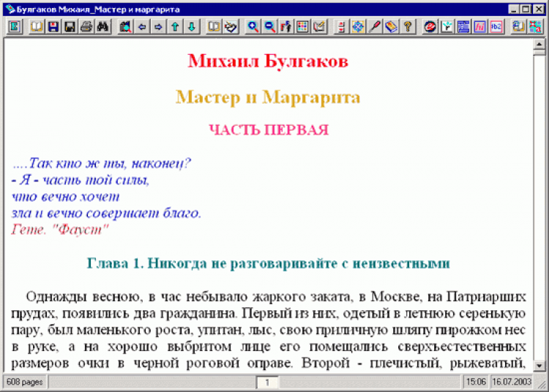The height and width of the screenshot is (392, 549).
Task: Click the black floppy save-as icon
Action: [70, 26]
